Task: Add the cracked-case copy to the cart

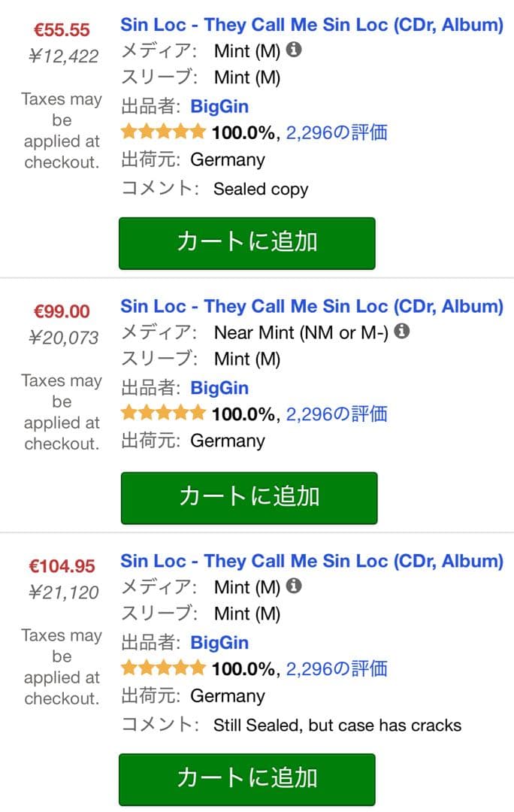Action: point(248,780)
